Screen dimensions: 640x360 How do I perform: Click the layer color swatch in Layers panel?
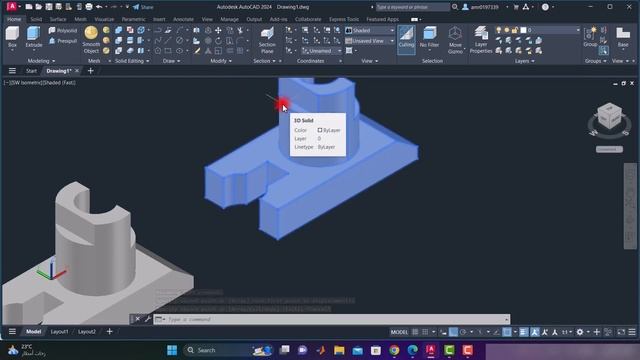(523, 30)
